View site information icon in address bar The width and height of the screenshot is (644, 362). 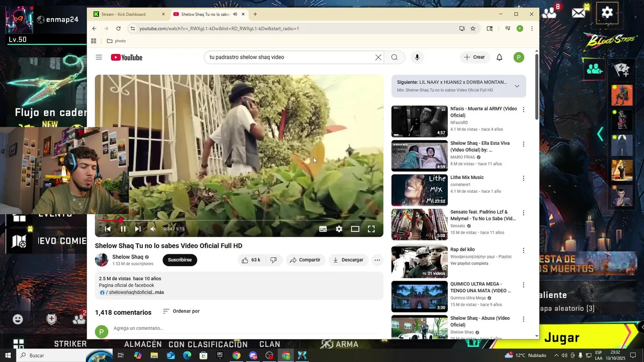pos(133,29)
